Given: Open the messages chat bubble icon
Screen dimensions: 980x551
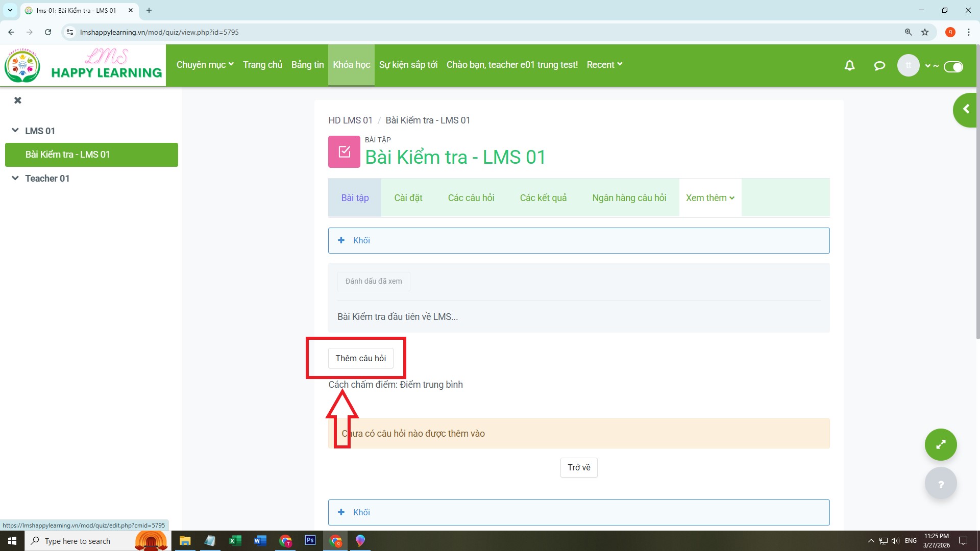Looking at the screenshot, I should click(879, 65).
